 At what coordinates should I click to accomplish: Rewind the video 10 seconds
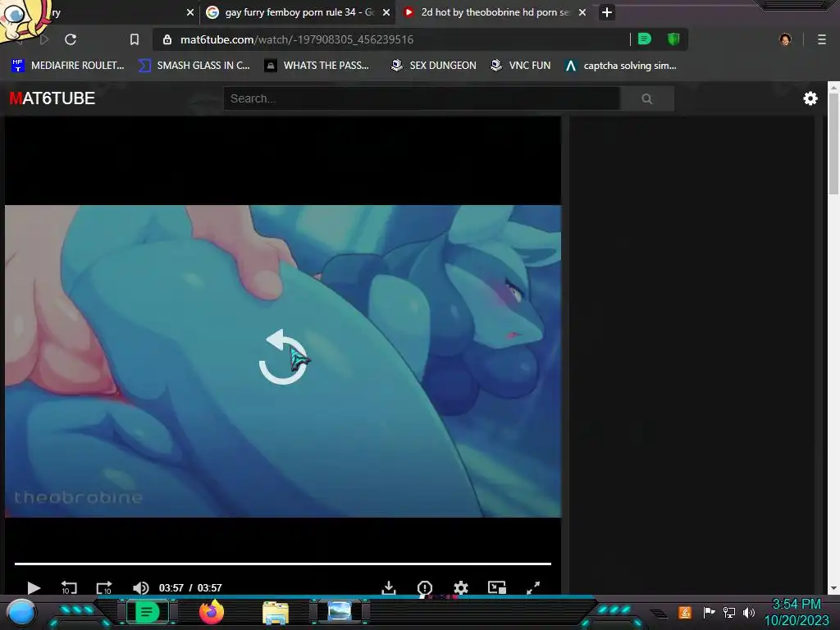[69, 587]
